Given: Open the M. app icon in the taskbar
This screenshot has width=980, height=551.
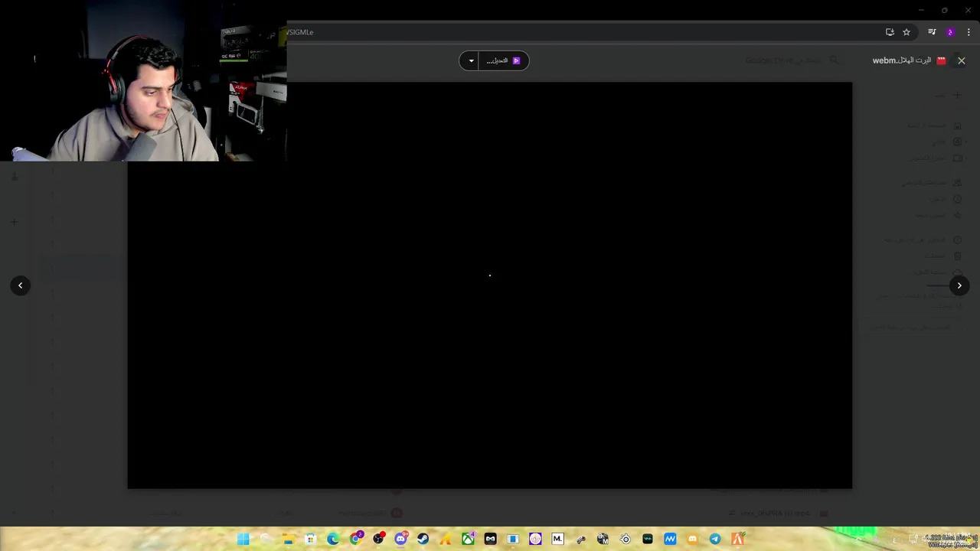Looking at the screenshot, I should (557, 539).
